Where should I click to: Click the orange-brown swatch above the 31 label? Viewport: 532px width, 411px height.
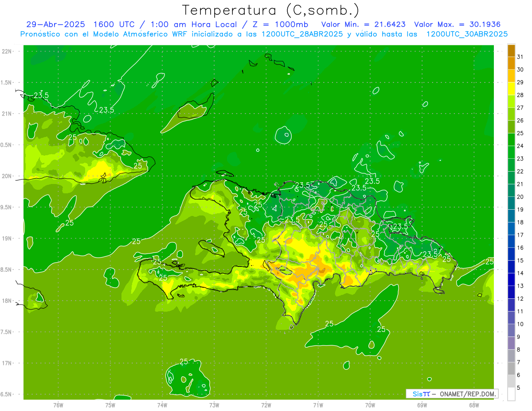tap(511, 51)
